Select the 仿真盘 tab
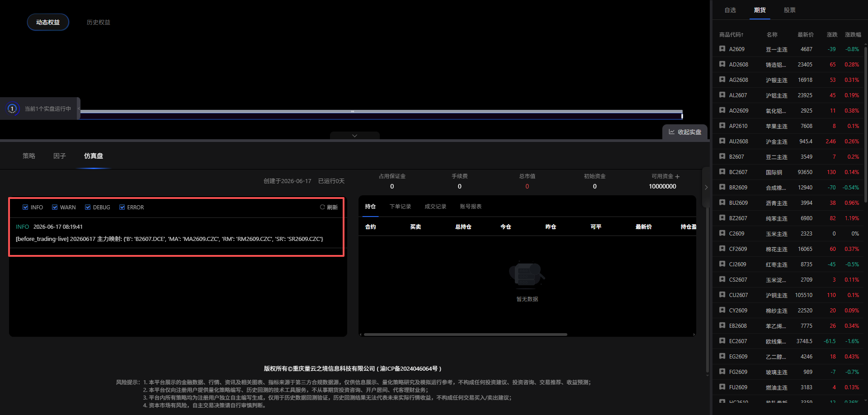The image size is (868, 415). click(94, 156)
